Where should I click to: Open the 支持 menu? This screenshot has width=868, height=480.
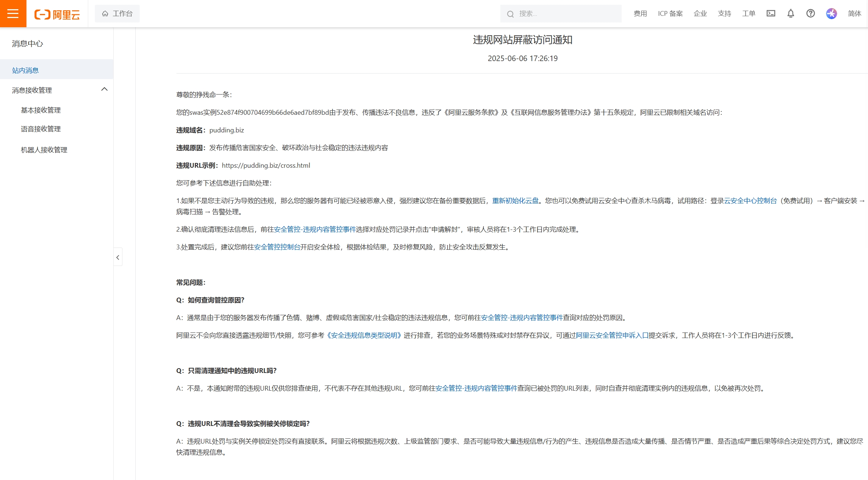[x=724, y=14]
